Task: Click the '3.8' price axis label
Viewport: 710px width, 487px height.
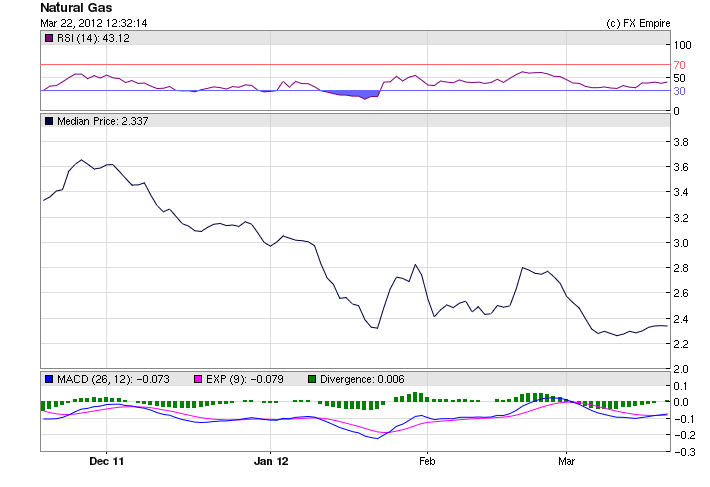Action: [681, 142]
